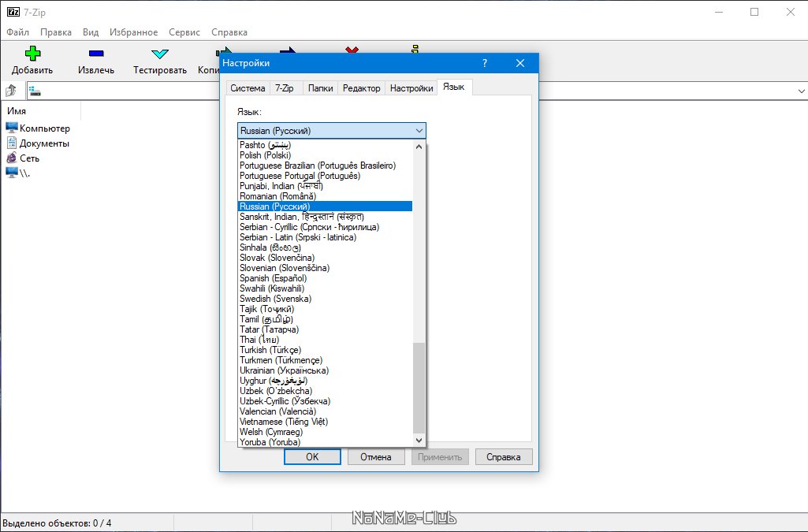Open the Справка menu
The height and width of the screenshot is (532, 808).
(x=229, y=32)
